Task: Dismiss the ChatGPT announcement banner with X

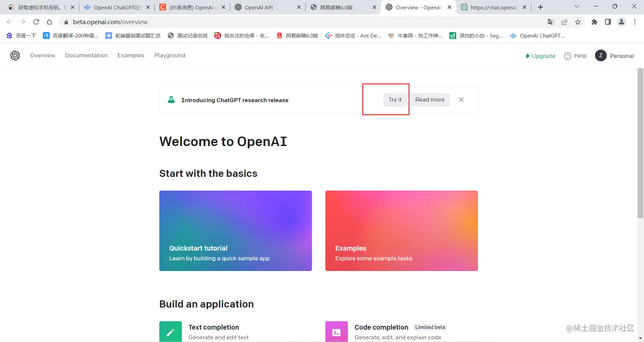Action: pyautogui.click(x=461, y=100)
